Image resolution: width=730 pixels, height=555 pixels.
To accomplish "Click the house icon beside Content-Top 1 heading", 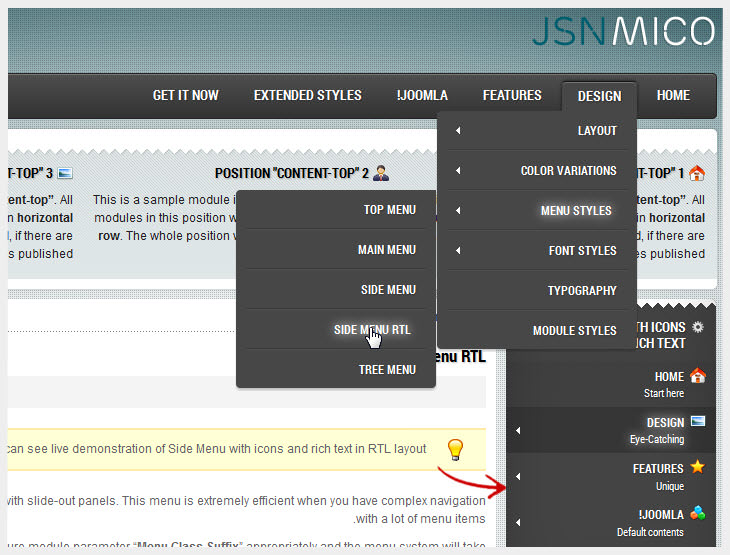I will [697, 173].
